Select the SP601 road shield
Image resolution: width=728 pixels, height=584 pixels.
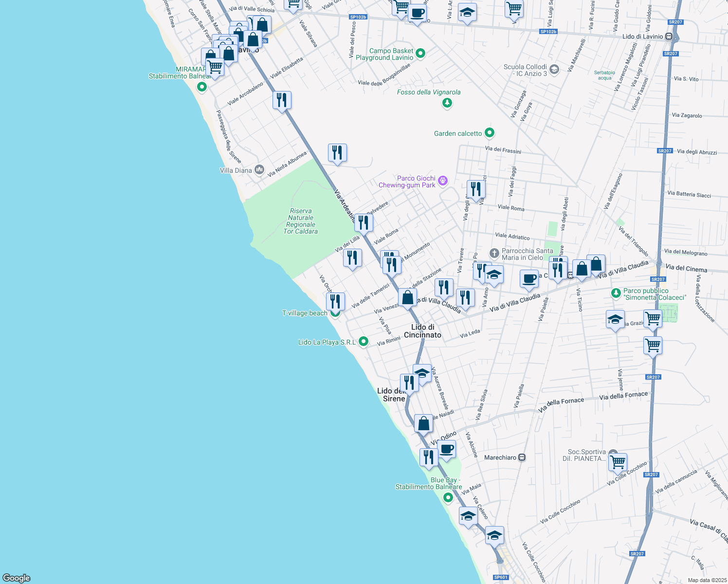tap(501, 577)
